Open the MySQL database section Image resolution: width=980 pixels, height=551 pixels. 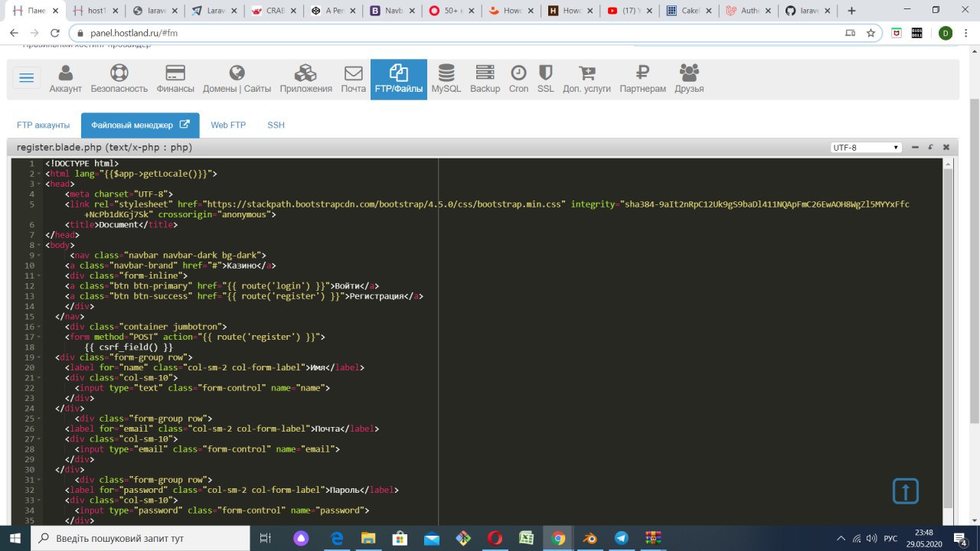tap(446, 80)
